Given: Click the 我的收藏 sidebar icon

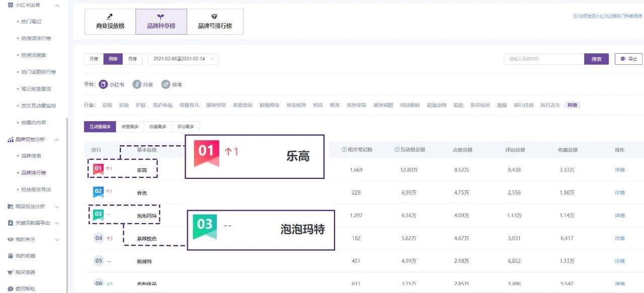Looking at the screenshot, I should (11, 256).
